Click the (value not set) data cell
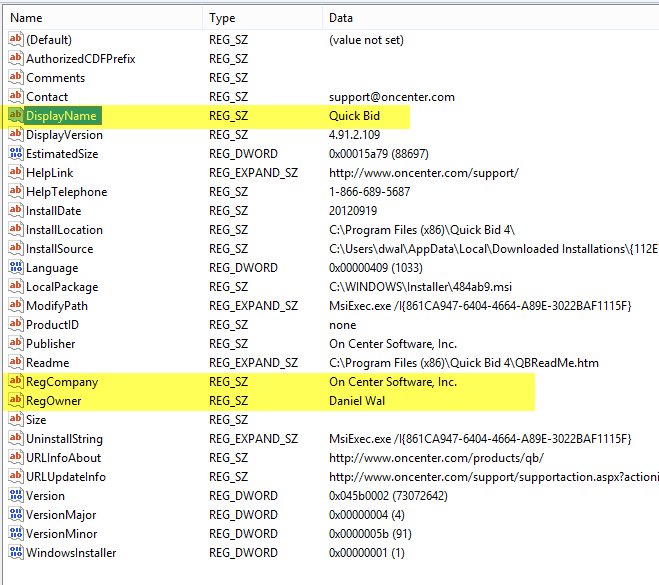659x585 pixels. coord(366,40)
